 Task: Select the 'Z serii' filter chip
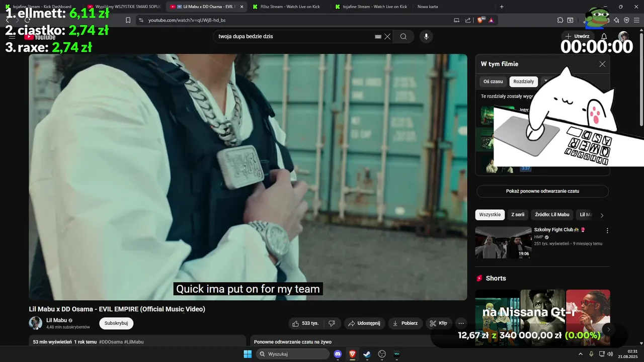coord(518,215)
